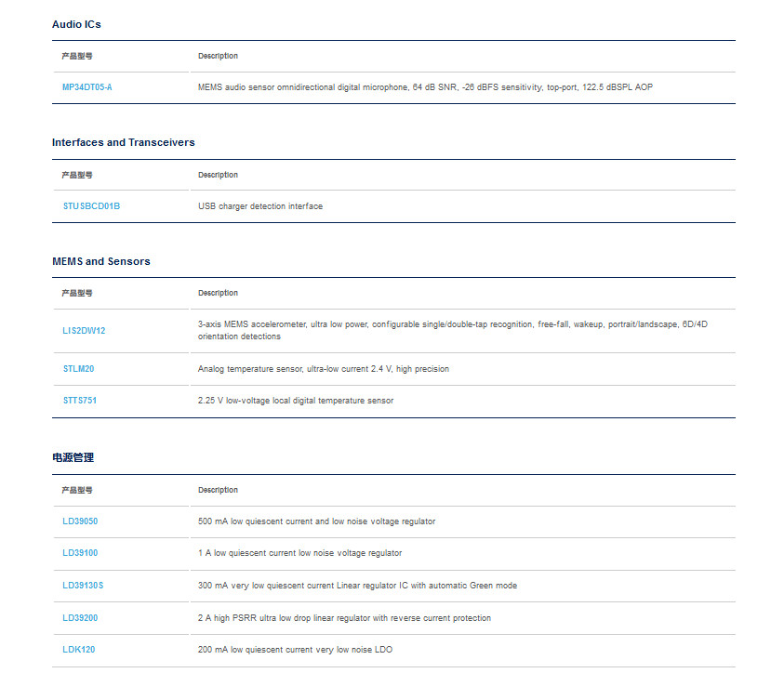Image resolution: width=784 pixels, height=673 pixels.
Task: Click the 300 mA Linear regulator Green mode text
Action: [x=357, y=586]
